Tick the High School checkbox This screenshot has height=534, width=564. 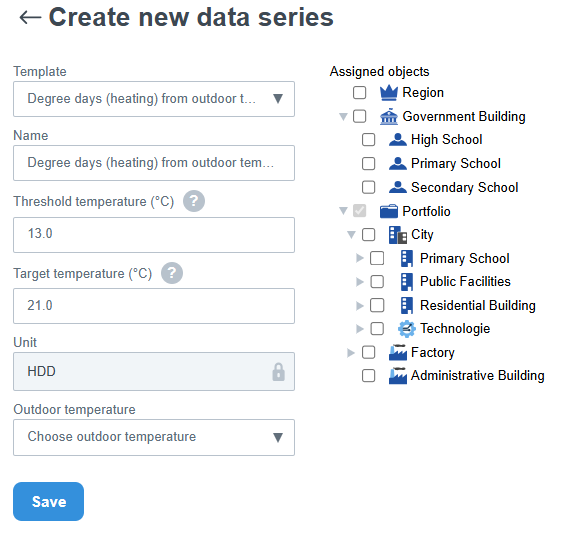tap(368, 140)
